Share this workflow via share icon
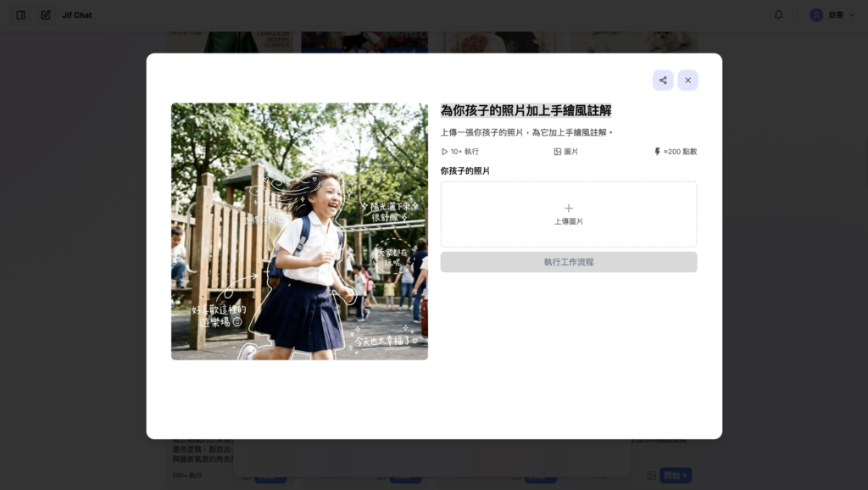Viewport: 868px width, 490px height. pos(663,81)
